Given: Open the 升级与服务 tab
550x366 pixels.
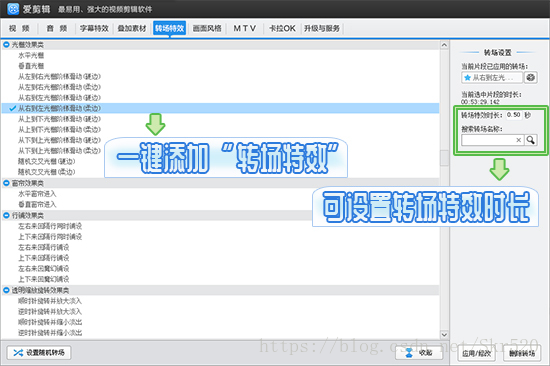Looking at the screenshot, I should click(x=322, y=28).
